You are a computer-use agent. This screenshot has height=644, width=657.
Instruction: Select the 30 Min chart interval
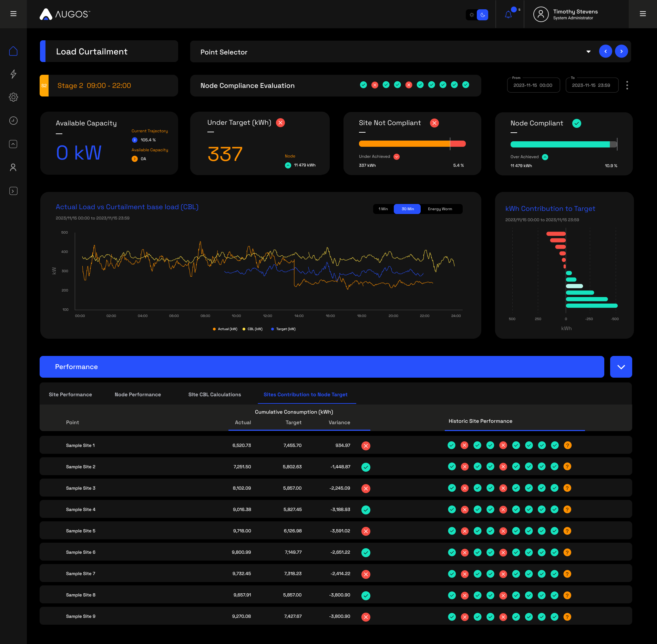click(408, 209)
